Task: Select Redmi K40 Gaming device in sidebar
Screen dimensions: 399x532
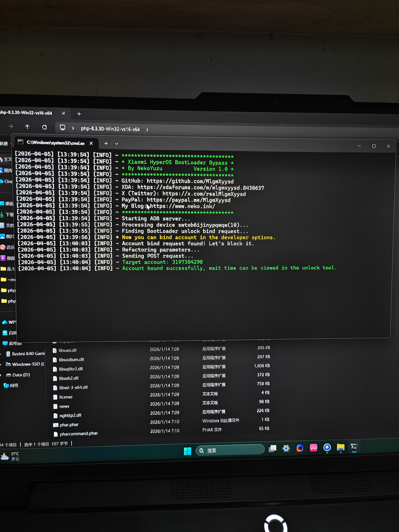Action: point(28,353)
